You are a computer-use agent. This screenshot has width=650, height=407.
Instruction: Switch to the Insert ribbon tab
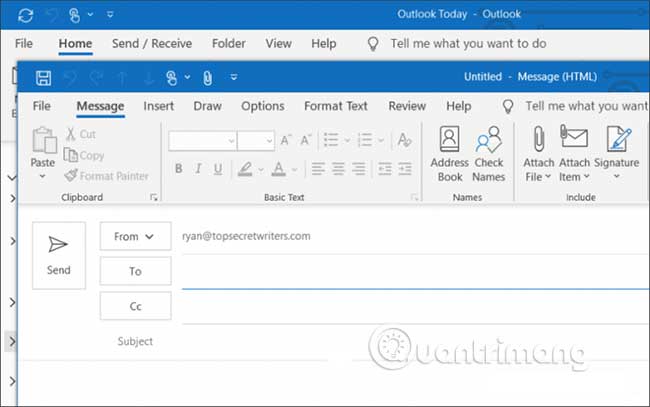pos(158,106)
